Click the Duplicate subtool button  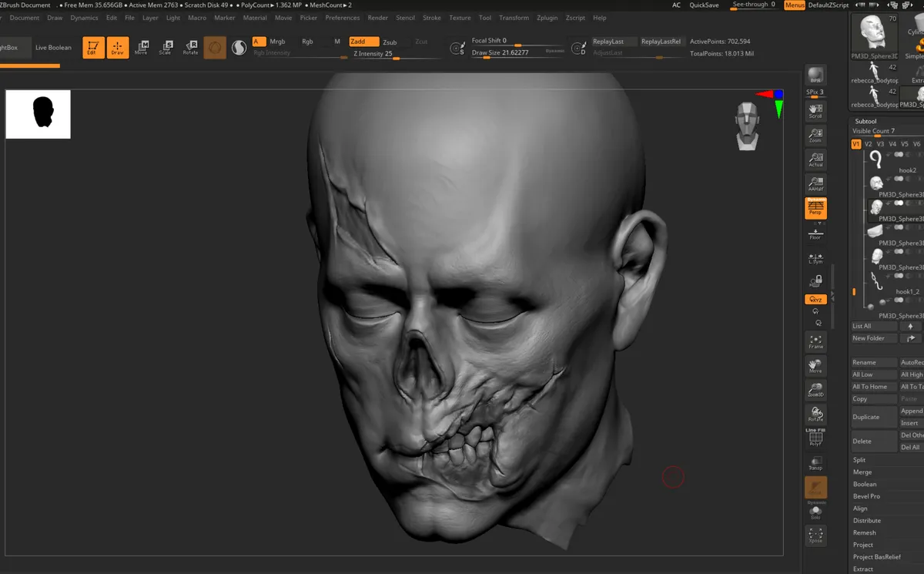click(x=874, y=417)
